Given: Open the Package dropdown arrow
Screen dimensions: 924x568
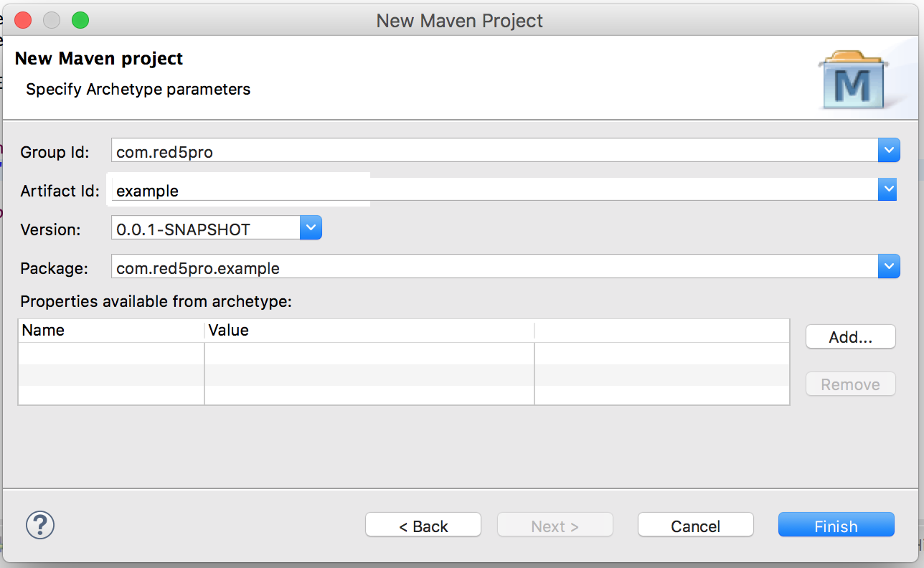Looking at the screenshot, I should (x=889, y=268).
